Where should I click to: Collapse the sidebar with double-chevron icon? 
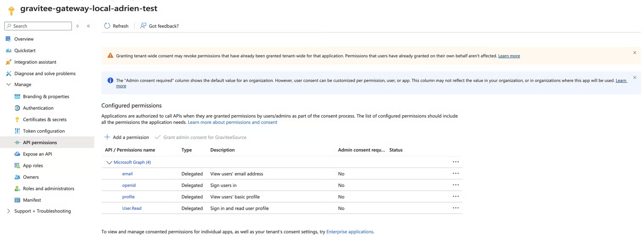[x=89, y=26]
